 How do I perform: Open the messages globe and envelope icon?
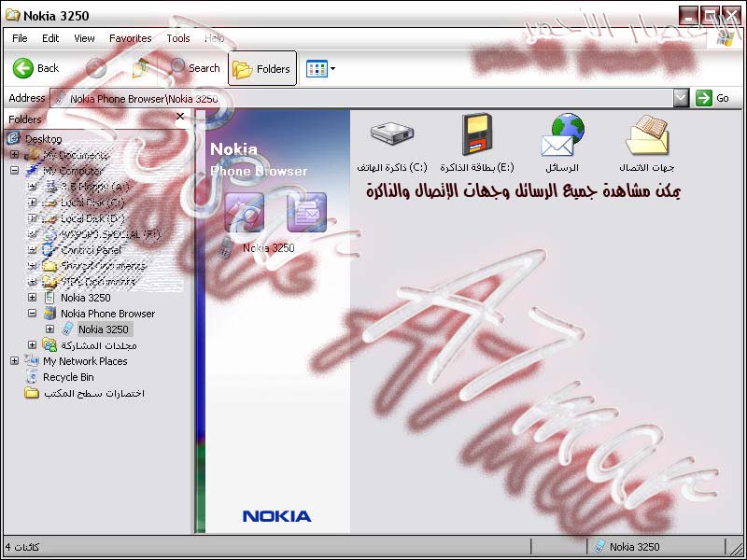point(563,135)
